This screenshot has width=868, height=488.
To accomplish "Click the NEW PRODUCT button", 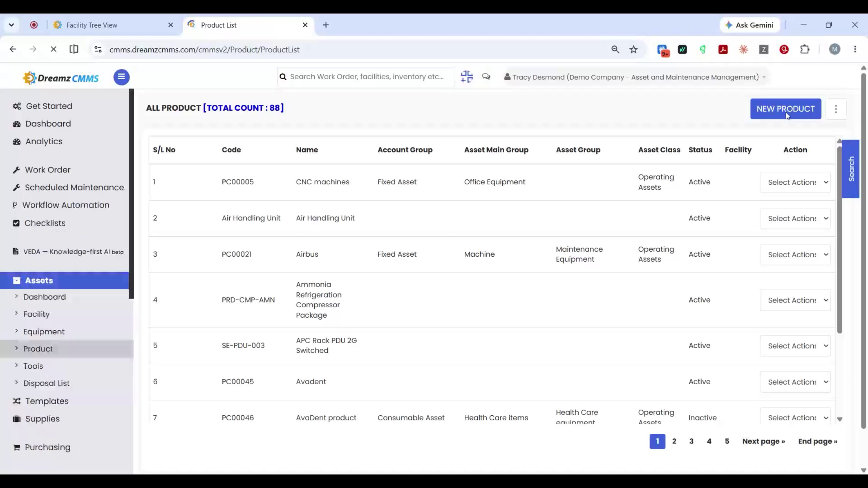I will point(786,109).
